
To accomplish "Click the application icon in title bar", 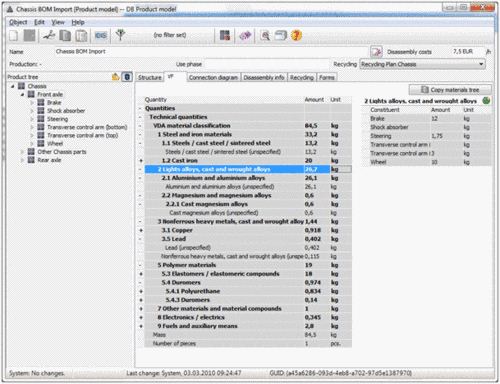I will (x=10, y=9).
